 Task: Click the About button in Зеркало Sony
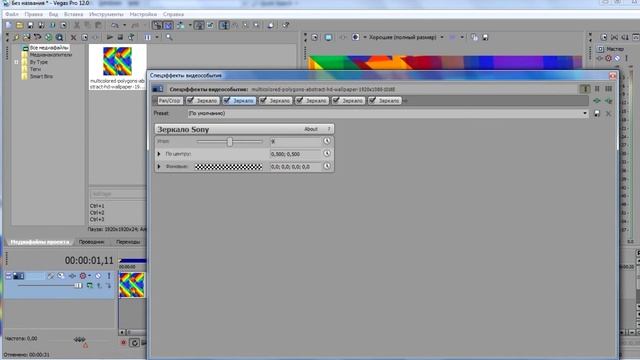[x=311, y=129]
